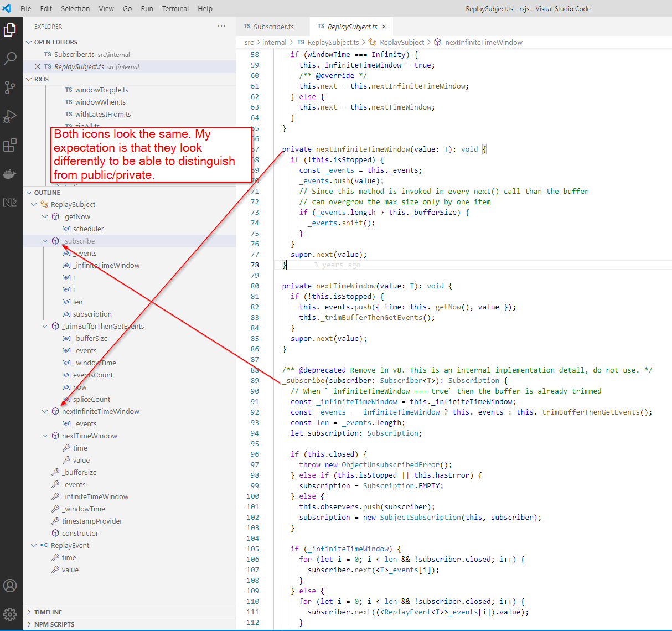The width and height of the screenshot is (672, 631).
Task: Open the Search view in the activity bar
Action: point(9,58)
